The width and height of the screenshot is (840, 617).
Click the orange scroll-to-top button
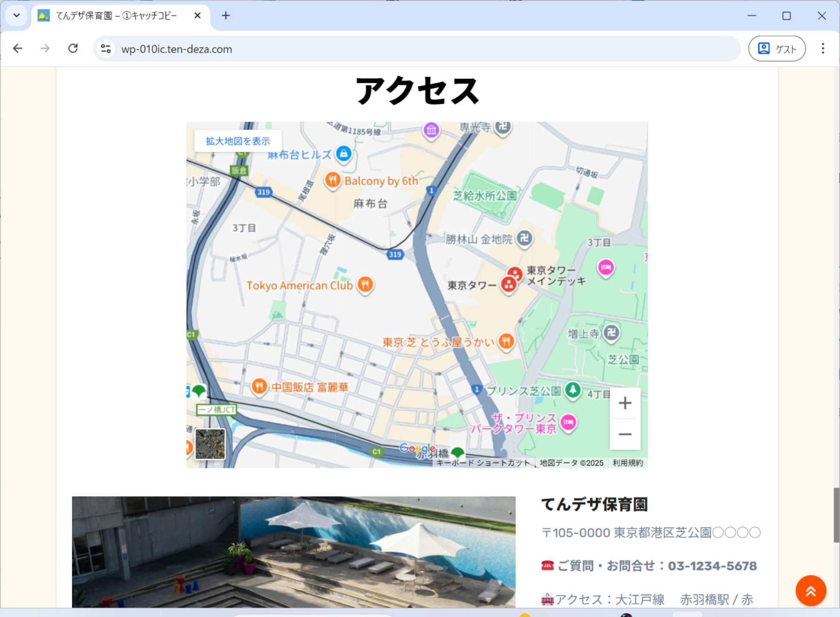coord(810,591)
